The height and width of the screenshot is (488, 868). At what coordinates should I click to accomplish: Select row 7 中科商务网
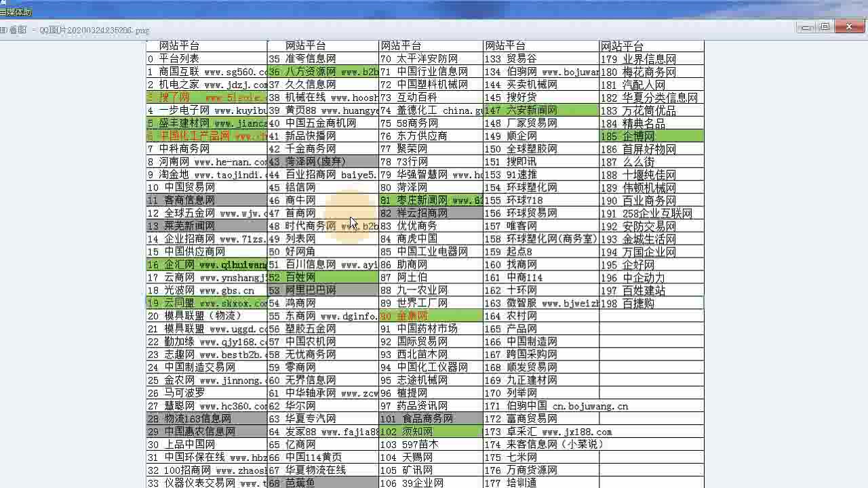207,149
